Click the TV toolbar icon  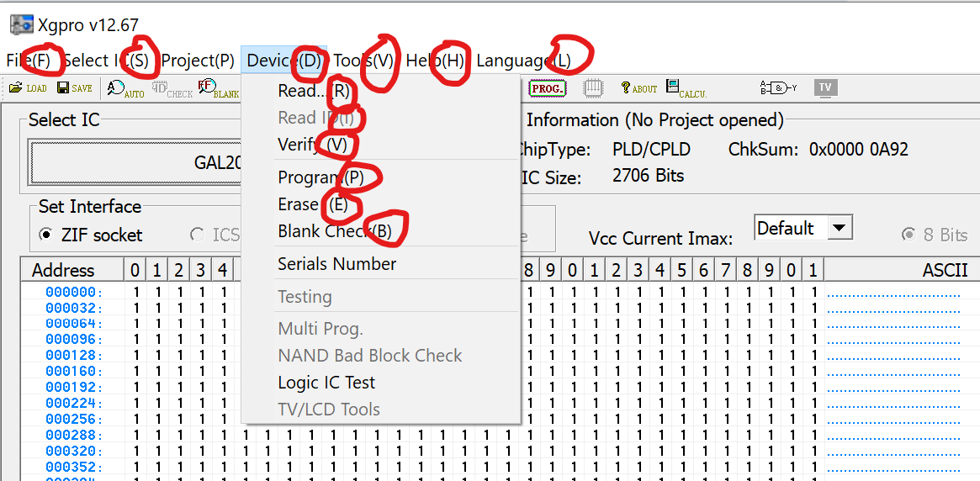[825, 87]
